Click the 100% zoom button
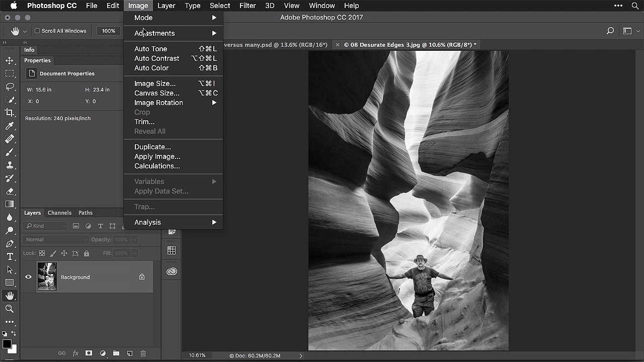This screenshot has height=362, width=644. (x=109, y=31)
